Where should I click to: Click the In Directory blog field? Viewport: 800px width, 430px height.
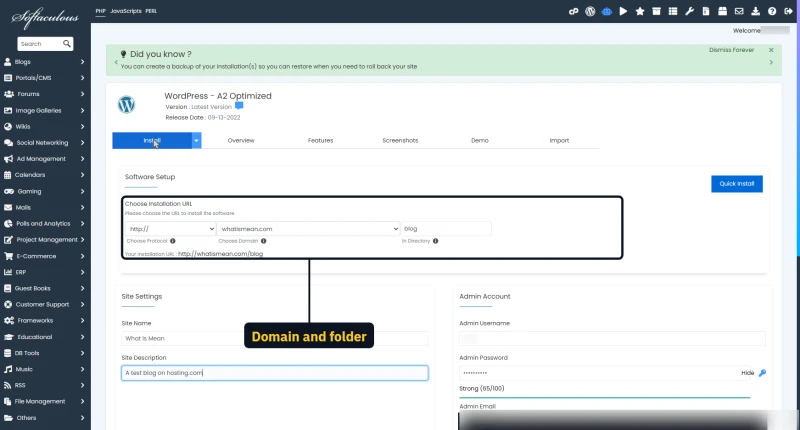[446, 229]
